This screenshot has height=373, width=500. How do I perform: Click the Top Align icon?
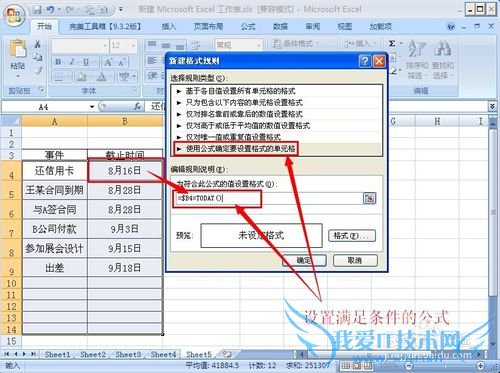pyautogui.click(x=152, y=44)
